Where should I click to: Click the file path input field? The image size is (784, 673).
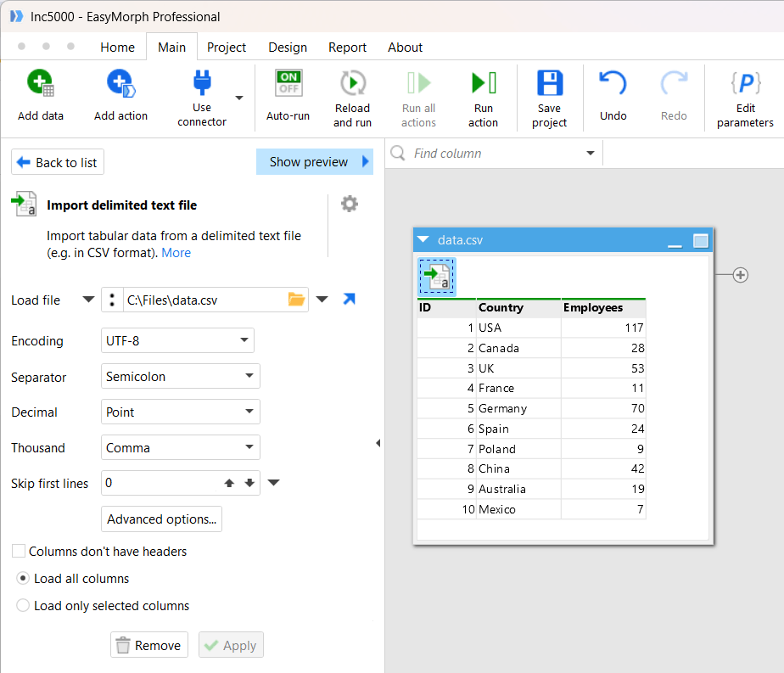tap(205, 300)
